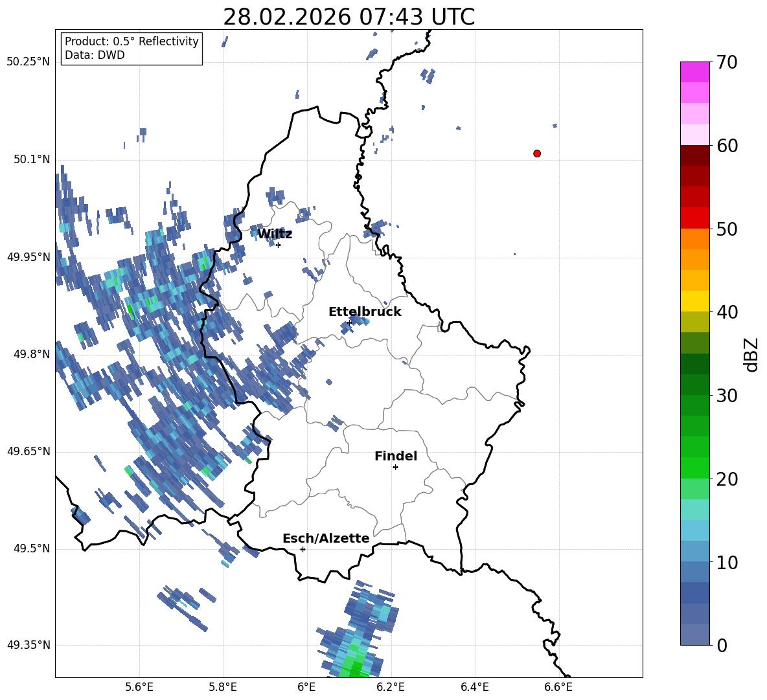Image resolution: width=767 pixels, height=700 pixels.
Task: Click the 0 tick label on colorbar
Action: pos(722,645)
